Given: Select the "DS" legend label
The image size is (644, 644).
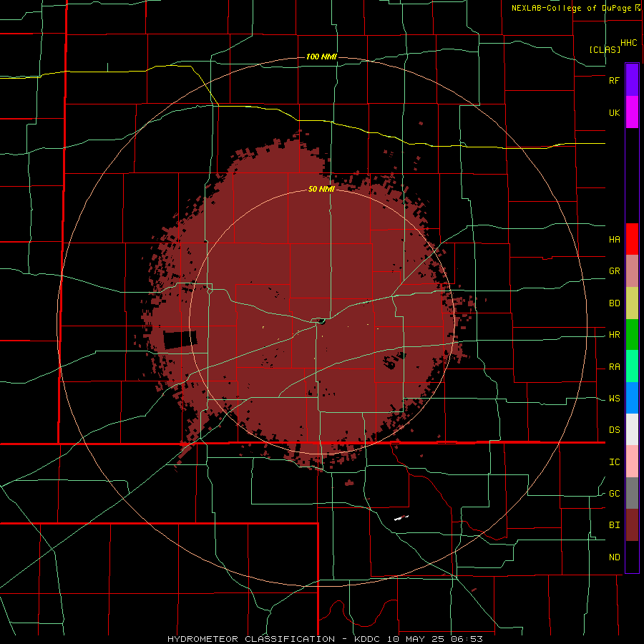Looking at the screenshot, I should click(614, 430).
